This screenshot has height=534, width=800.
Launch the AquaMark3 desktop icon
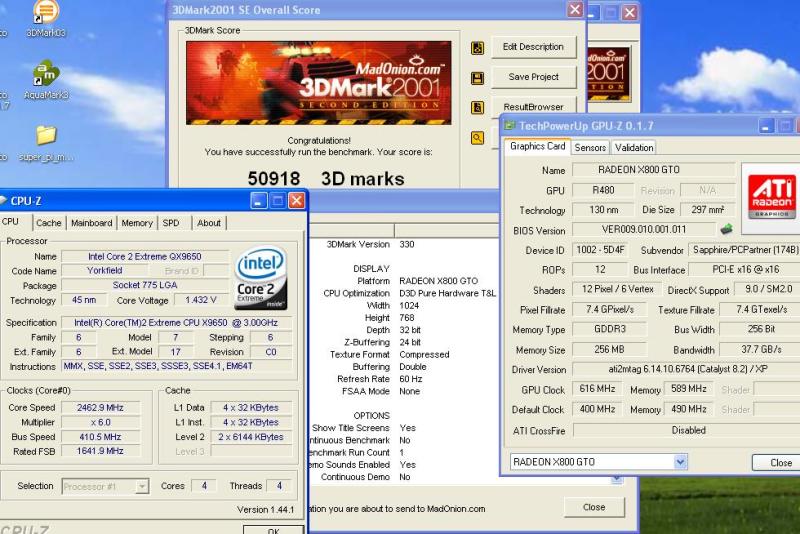(x=46, y=81)
